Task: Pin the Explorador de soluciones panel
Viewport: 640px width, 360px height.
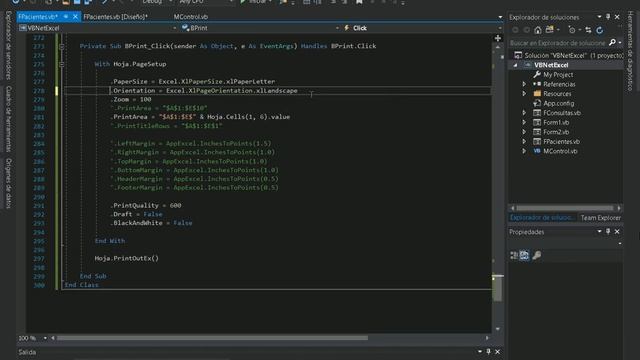Action: (x=608, y=17)
